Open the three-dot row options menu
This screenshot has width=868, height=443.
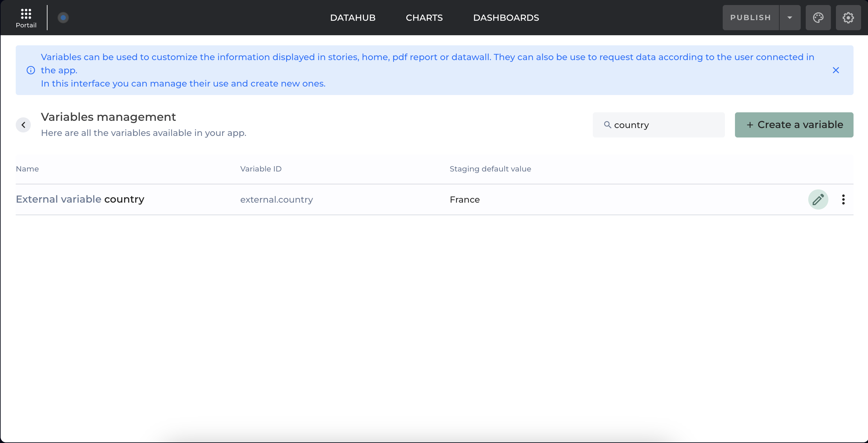click(843, 199)
